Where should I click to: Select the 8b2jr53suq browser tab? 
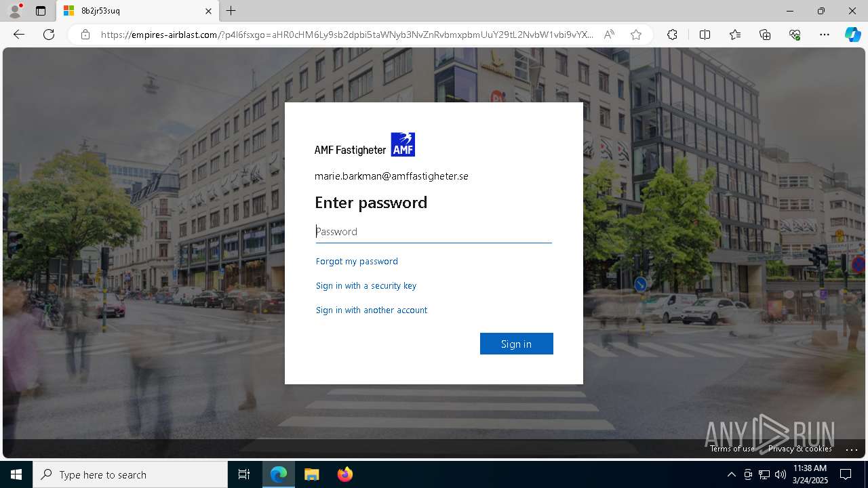[138, 11]
